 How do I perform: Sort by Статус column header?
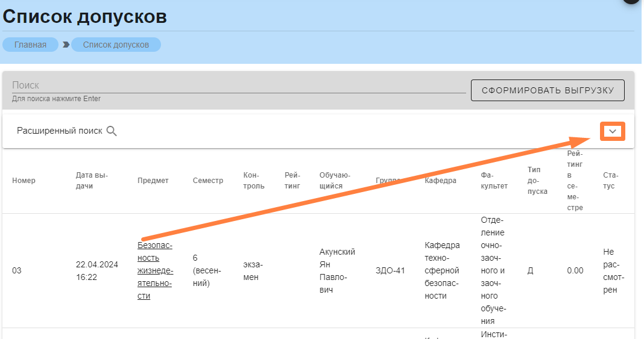[x=610, y=181]
